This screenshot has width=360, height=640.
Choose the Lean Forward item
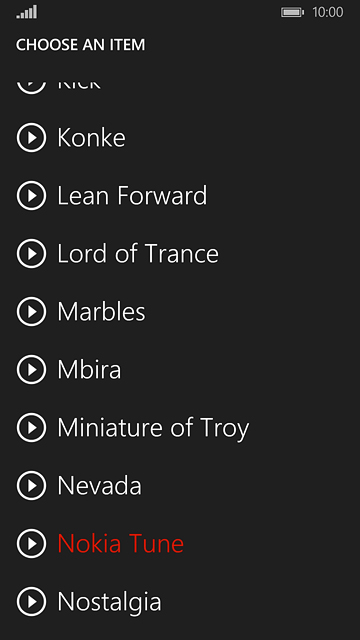(x=132, y=196)
